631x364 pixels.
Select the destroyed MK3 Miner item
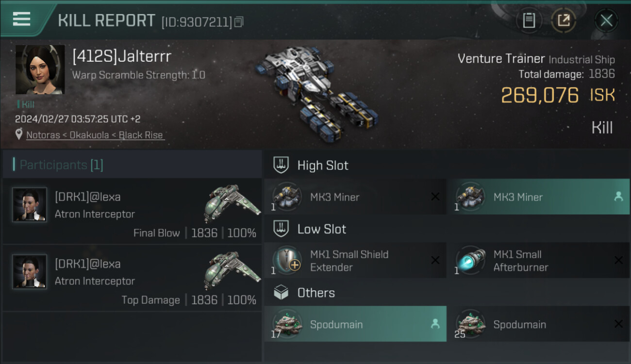(x=355, y=197)
